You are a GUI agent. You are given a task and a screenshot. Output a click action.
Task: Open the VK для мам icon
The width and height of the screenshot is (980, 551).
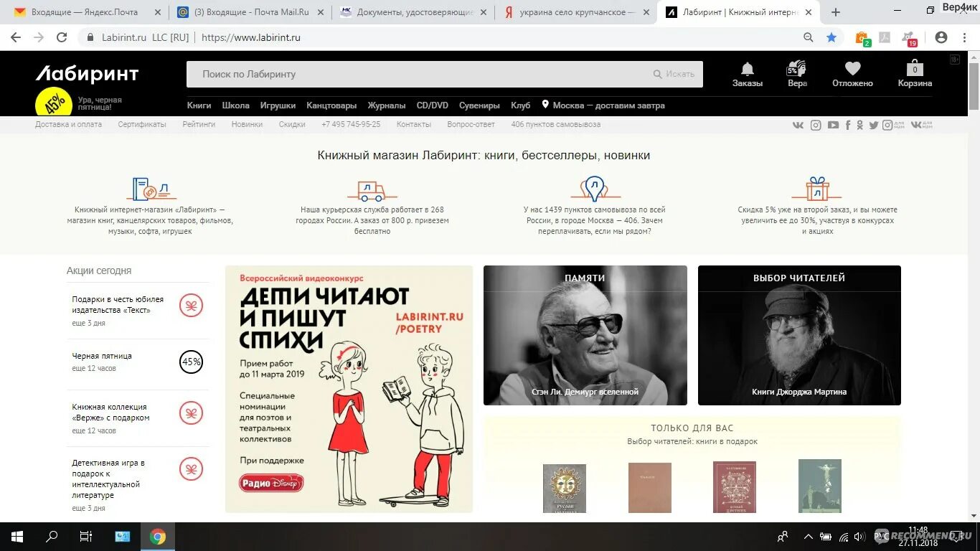922,125
